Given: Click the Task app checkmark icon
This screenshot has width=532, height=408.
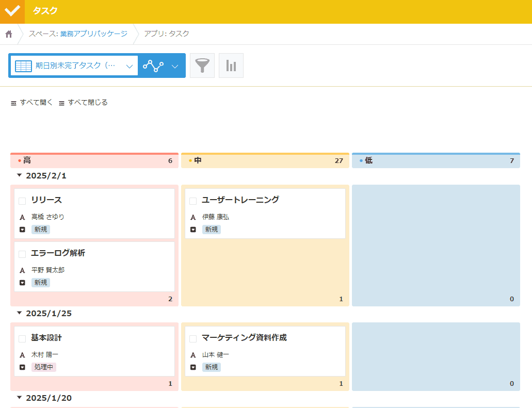Looking at the screenshot, I should pos(12,11).
